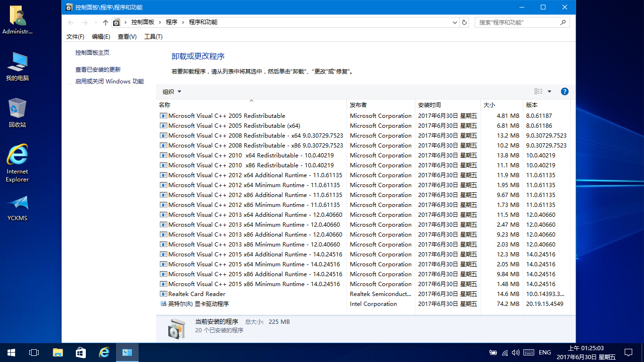This screenshot has height=362, width=644.
Task: Click the search 程序和功能 input field
Action: tap(518, 22)
